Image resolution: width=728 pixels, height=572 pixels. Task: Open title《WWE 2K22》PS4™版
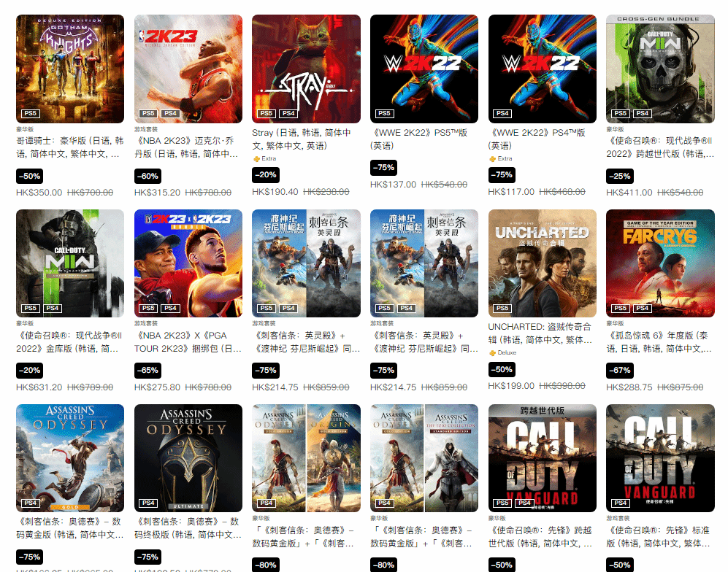[537, 139]
